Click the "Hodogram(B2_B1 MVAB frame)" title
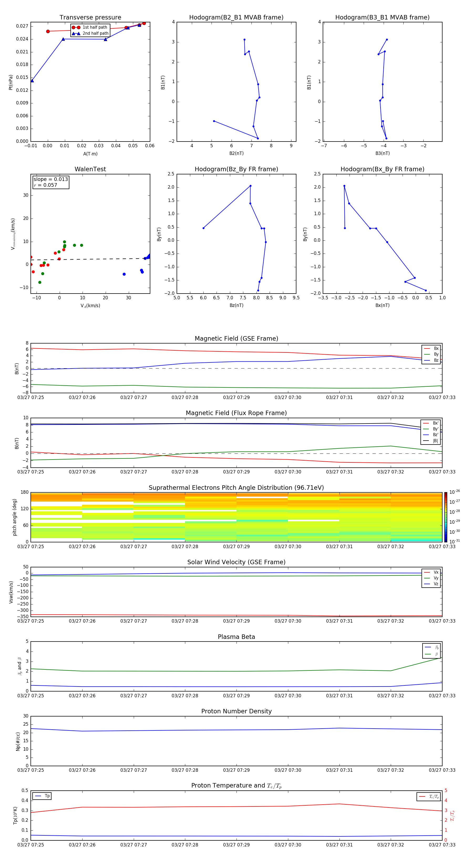This screenshot has height=868, width=473. pyautogui.click(x=236, y=18)
